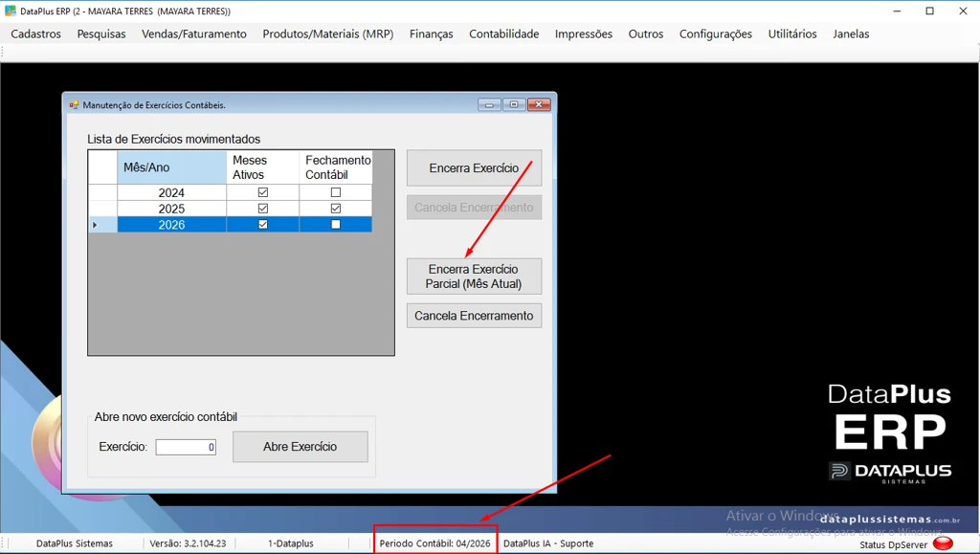The height and width of the screenshot is (554, 980).
Task: Open the Pesquisas menu
Action: 101,33
